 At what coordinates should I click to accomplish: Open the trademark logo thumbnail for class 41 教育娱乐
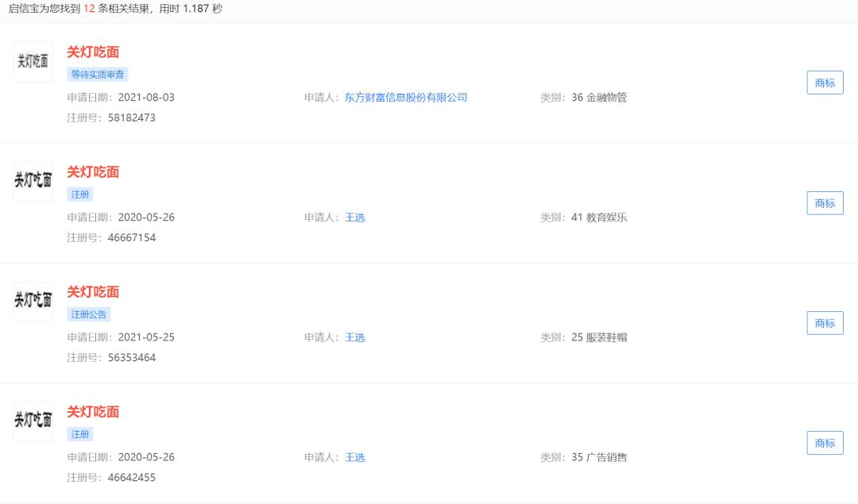click(x=33, y=182)
